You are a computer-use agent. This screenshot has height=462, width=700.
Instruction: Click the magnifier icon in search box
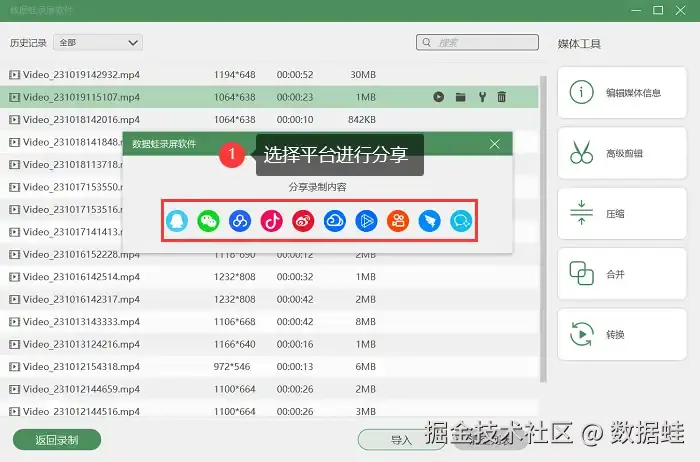427,42
